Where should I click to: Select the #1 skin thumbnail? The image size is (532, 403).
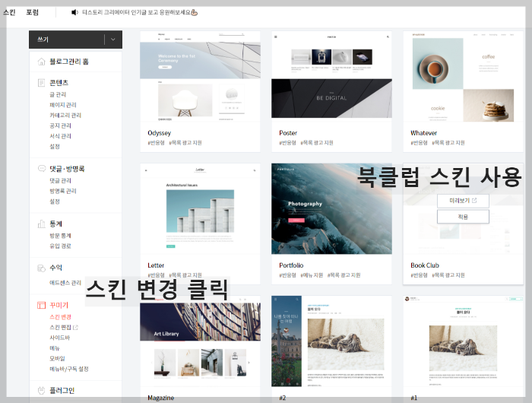coord(463,341)
